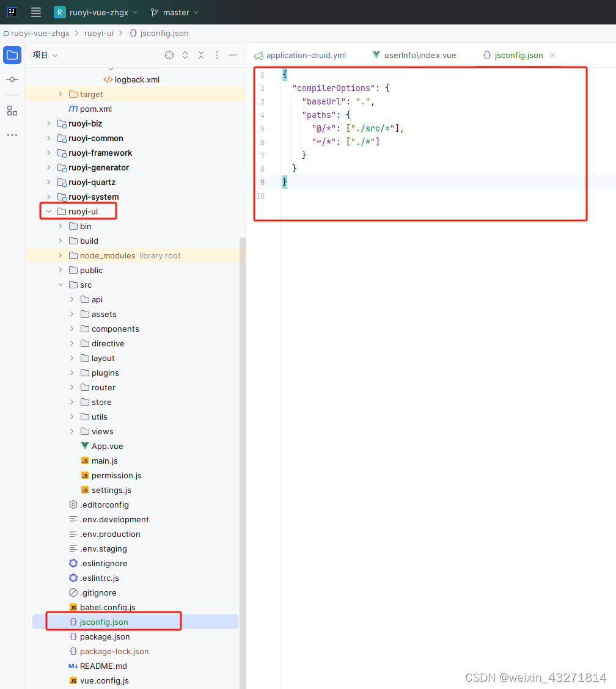Open More Tool Windows with ellipsis icon
This screenshot has width=616, height=689.
click(12, 135)
